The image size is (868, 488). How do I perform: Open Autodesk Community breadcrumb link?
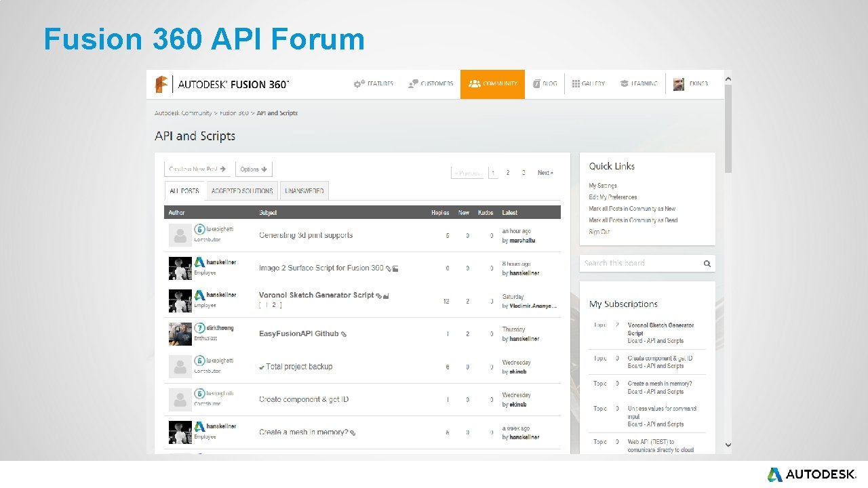coord(183,113)
